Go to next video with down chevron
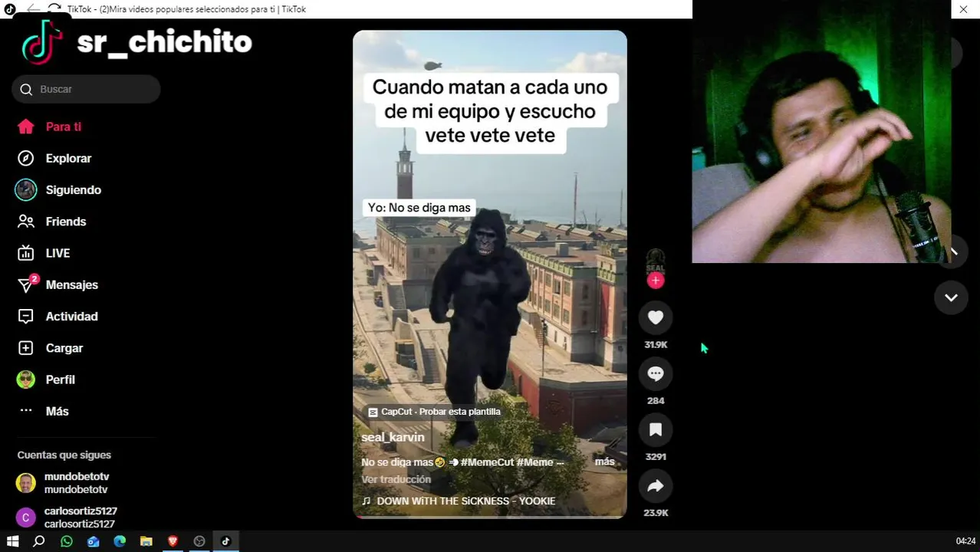The width and height of the screenshot is (980, 552). (x=951, y=297)
